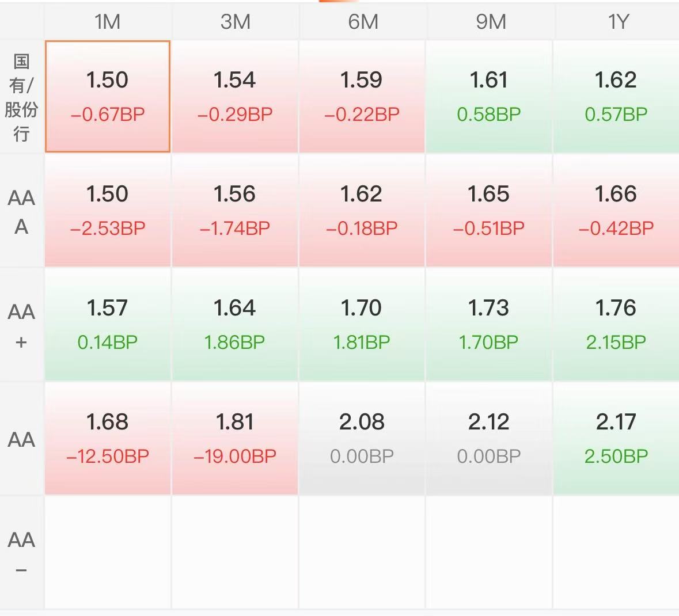Click the AAA 1M cell showing -2.53BP
Viewport: 679px width, 616px height.
[x=107, y=211]
